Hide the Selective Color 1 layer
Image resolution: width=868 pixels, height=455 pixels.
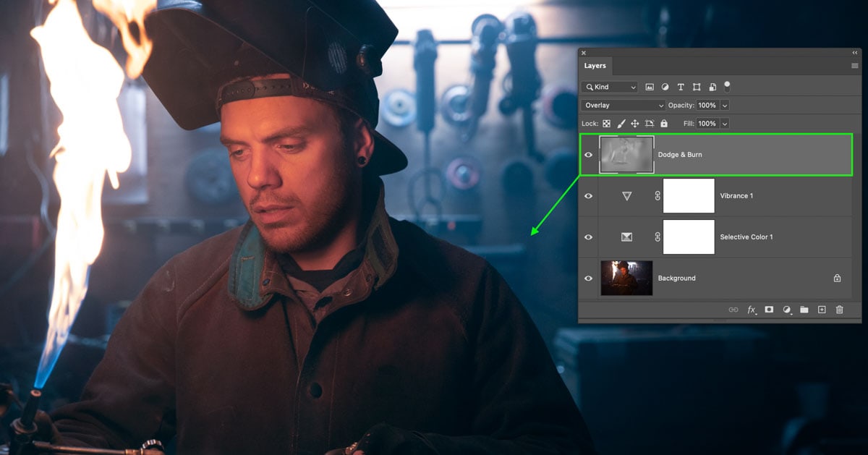[x=588, y=237]
